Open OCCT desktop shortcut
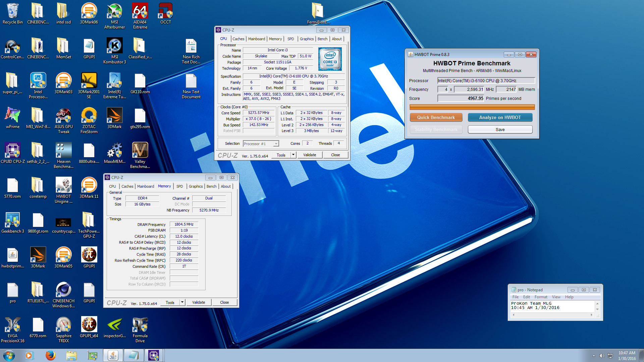Image resolution: width=644 pixels, height=362 pixels. pyautogui.click(x=165, y=14)
